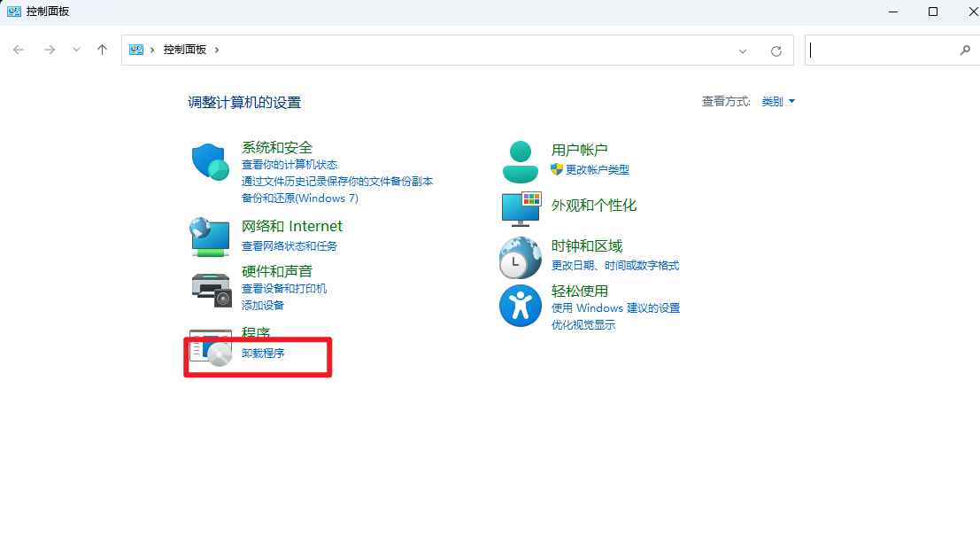Click the Control Panel title bar icon
Viewport: 980px width, 552px height.
(14, 12)
